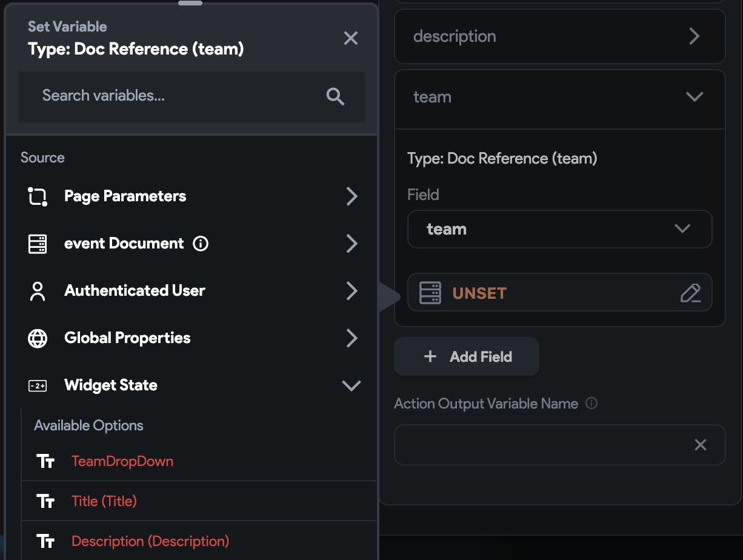This screenshot has width=743, height=560.
Task: Collapse the Widget State section
Action: (352, 385)
